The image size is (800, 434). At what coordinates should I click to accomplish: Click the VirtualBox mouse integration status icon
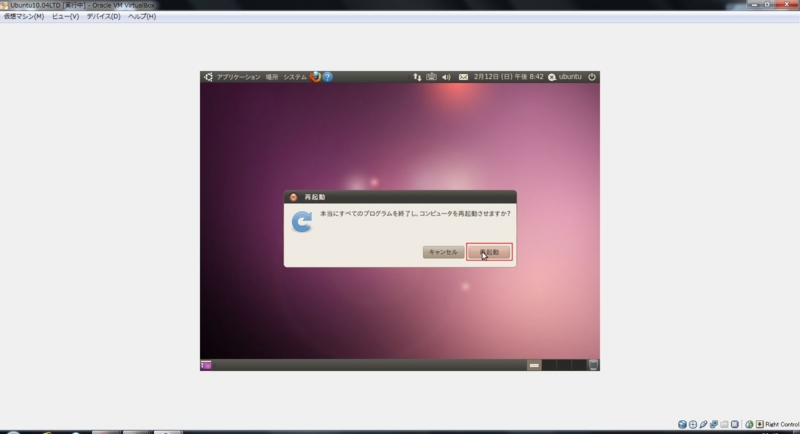(749, 424)
